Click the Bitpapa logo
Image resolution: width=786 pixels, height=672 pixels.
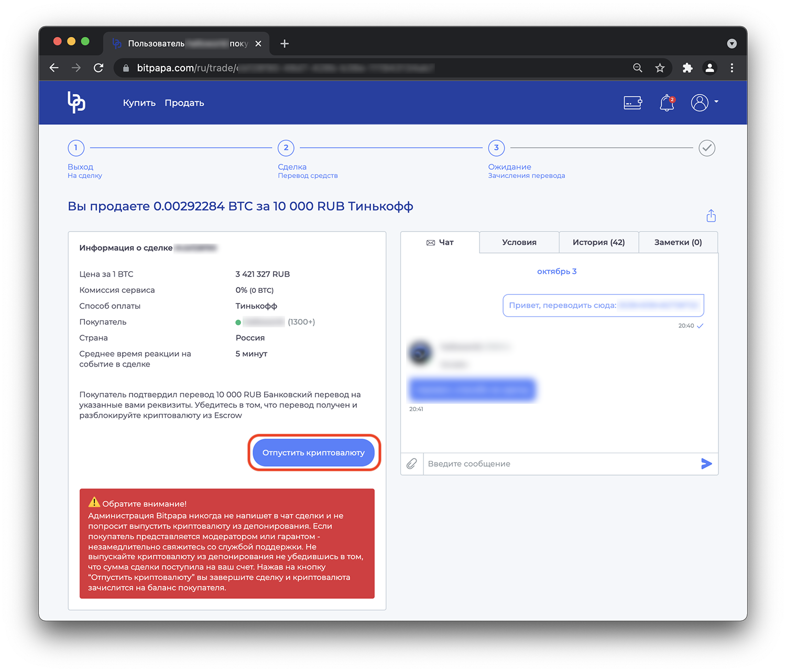(x=77, y=102)
